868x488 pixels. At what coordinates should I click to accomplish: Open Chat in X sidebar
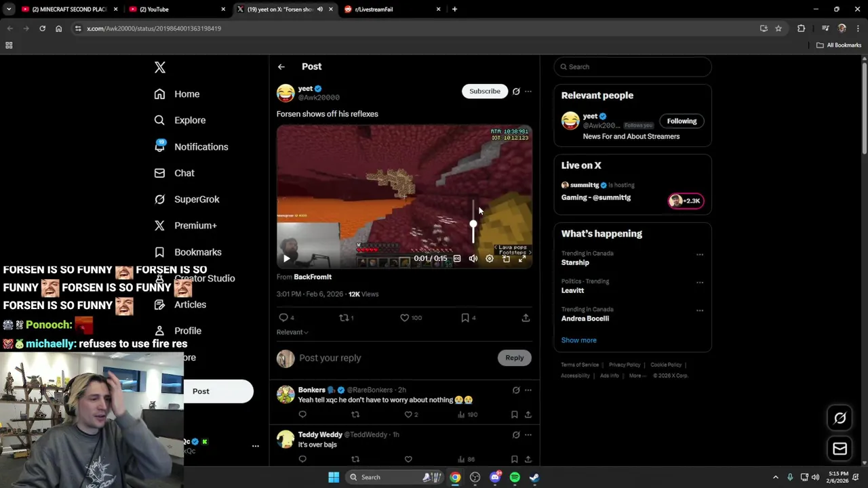click(174, 173)
